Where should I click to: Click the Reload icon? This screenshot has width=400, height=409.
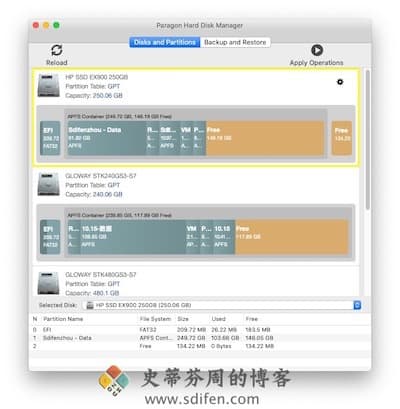point(57,50)
